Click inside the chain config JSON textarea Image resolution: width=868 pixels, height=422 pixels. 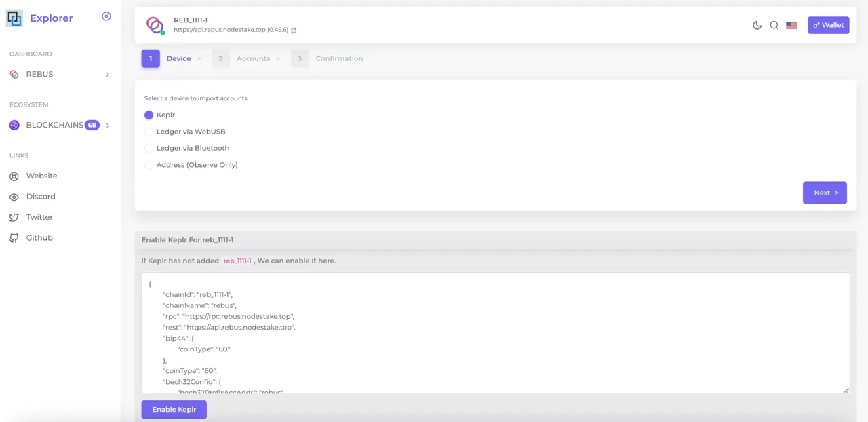tap(496, 332)
